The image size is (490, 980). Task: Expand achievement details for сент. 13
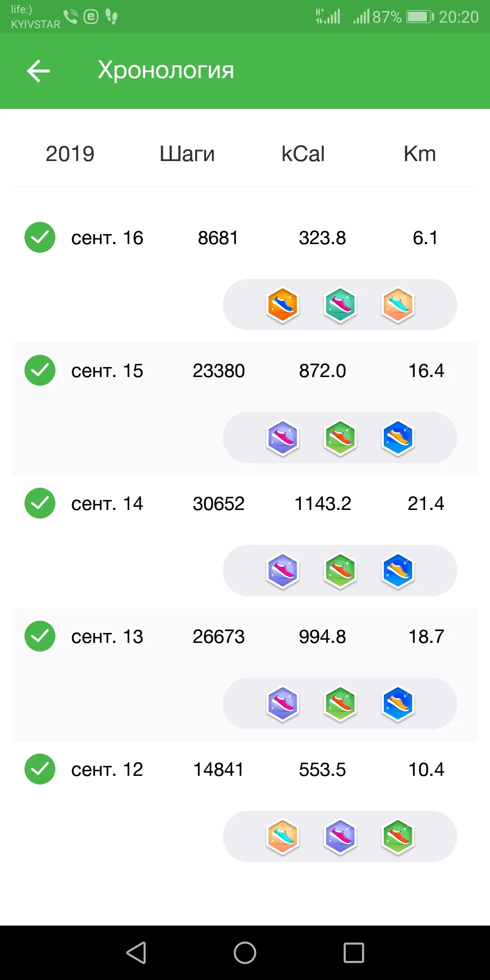[339, 703]
